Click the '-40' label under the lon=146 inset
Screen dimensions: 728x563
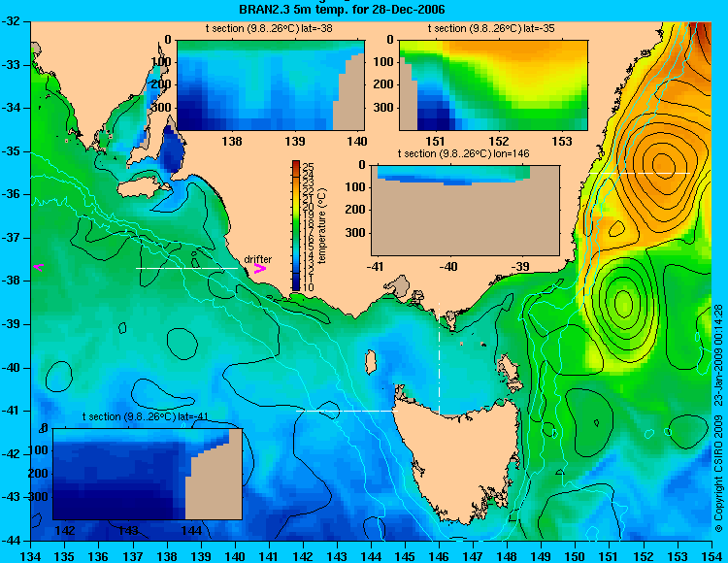447,266
